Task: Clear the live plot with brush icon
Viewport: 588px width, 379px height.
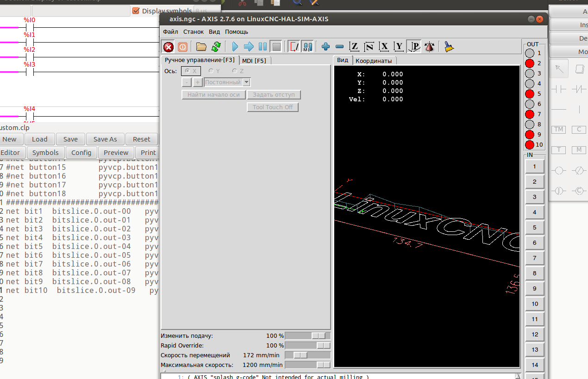Action: tap(449, 47)
